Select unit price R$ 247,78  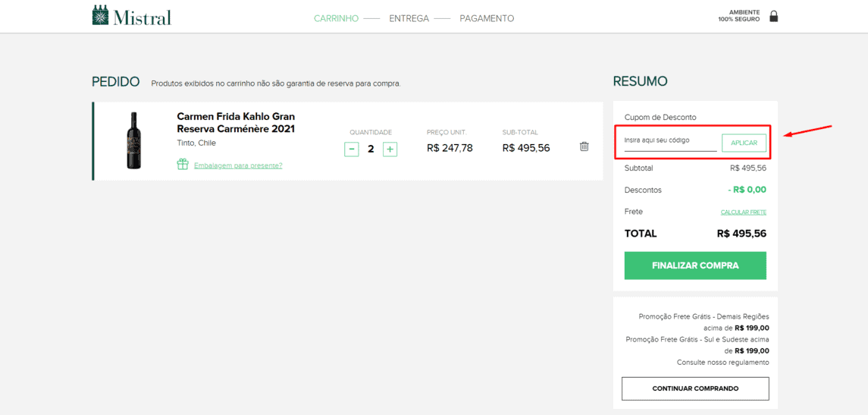[x=450, y=148]
